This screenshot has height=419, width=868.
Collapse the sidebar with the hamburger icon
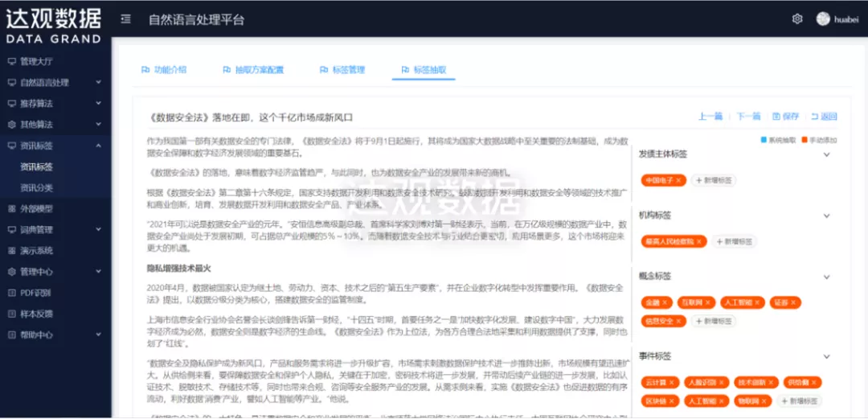[126, 19]
